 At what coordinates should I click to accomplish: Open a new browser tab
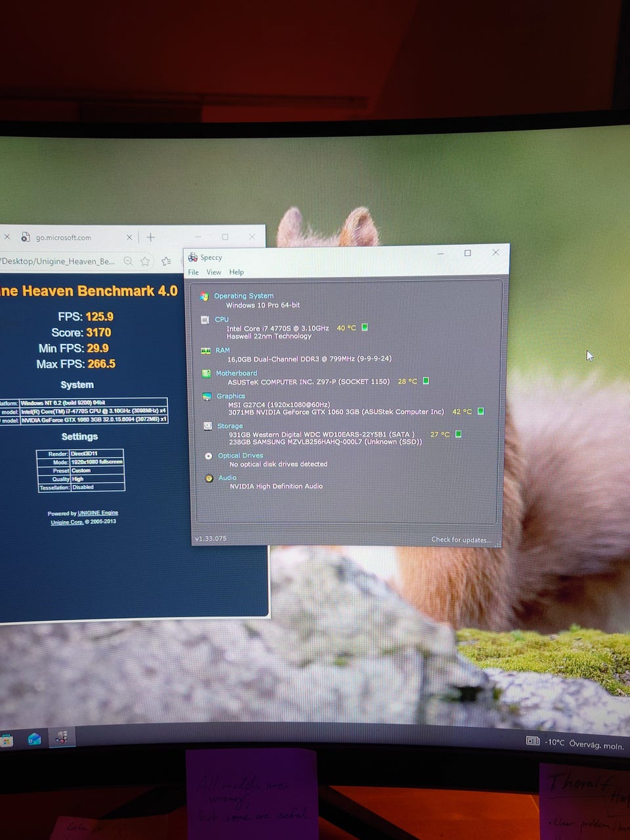(150, 237)
